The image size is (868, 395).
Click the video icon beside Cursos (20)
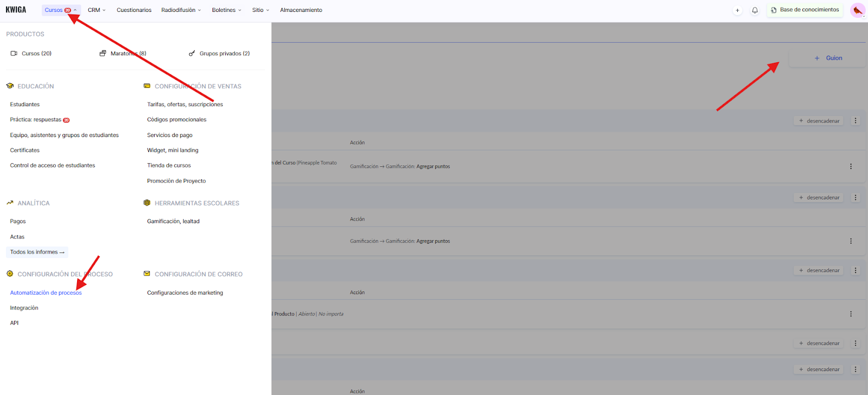point(14,54)
